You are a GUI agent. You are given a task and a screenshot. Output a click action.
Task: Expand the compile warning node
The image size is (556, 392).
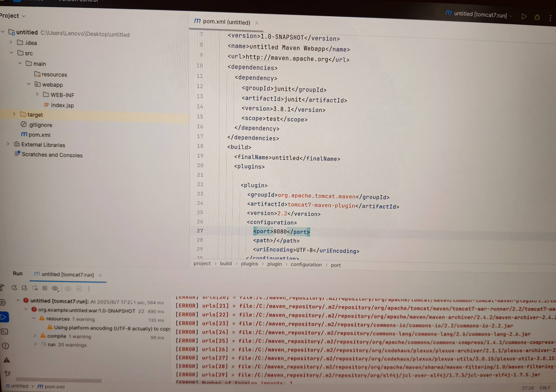tap(35, 336)
